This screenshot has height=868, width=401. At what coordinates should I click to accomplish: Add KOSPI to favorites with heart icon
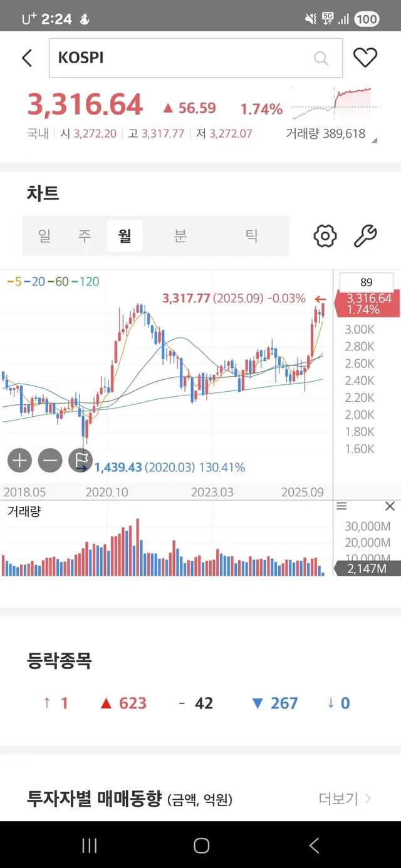coord(365,58)
